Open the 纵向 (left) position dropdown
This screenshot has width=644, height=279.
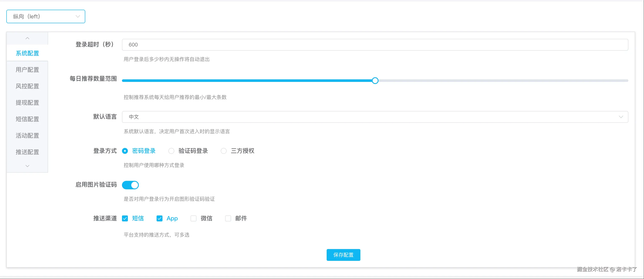[46, 16]
